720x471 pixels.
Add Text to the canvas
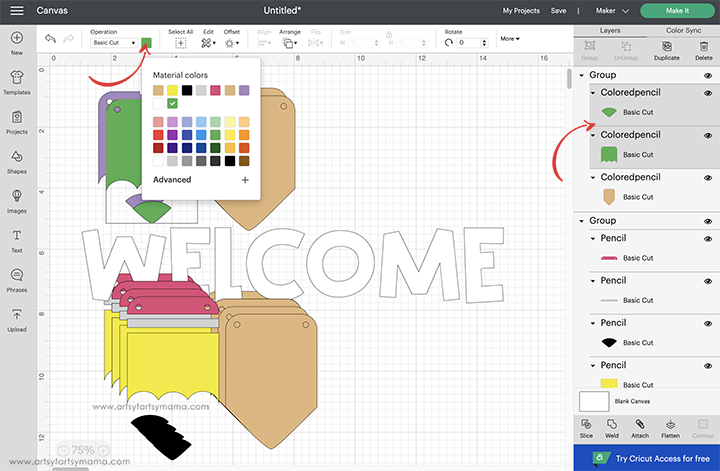17,241
